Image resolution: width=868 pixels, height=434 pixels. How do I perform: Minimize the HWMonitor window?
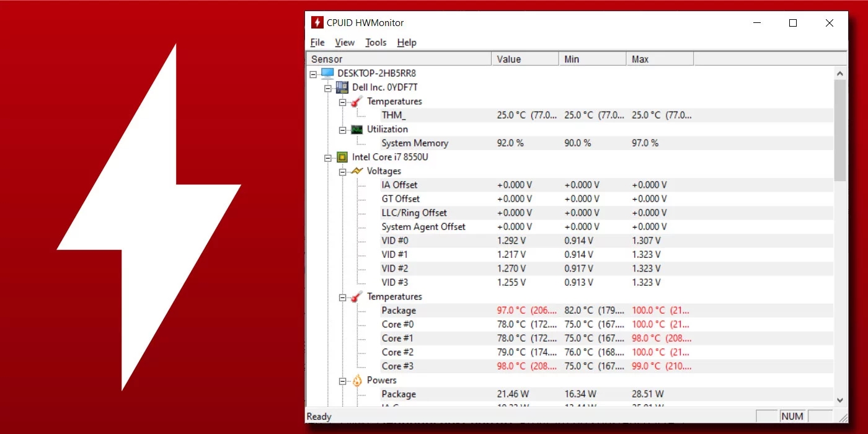tap(757, 23)
